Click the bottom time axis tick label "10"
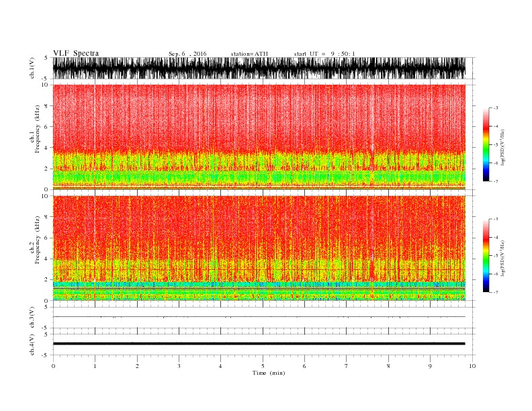Image resolution: width=532 pixels, height=411 pixels. click(472, 366)
